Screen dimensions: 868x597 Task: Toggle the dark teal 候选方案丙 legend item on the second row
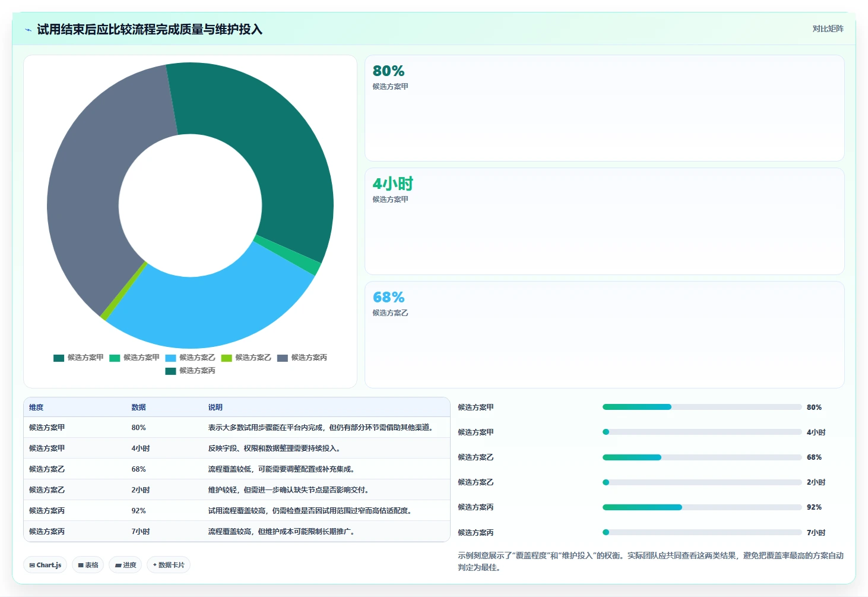tap(190, 371)
